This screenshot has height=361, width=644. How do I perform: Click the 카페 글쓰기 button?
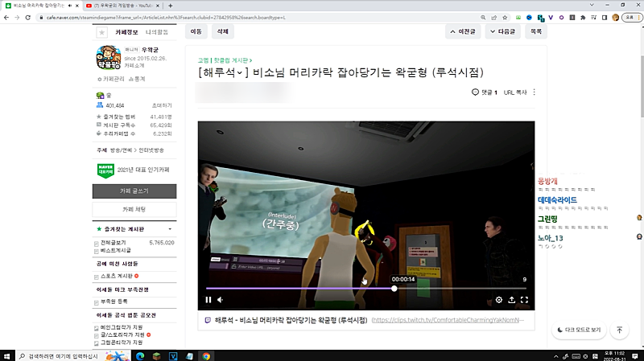pyautogui.click(x=134, y=191)
